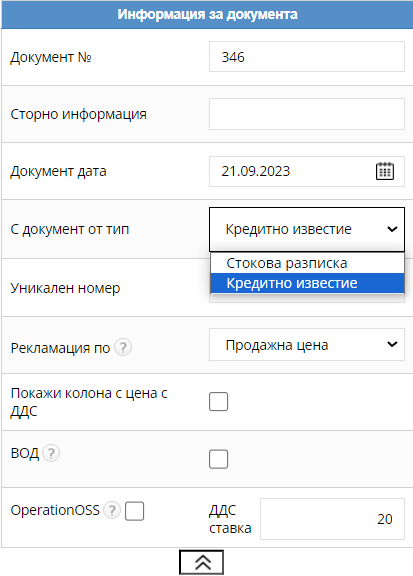Check the OperationOSS checkbox

134,511
